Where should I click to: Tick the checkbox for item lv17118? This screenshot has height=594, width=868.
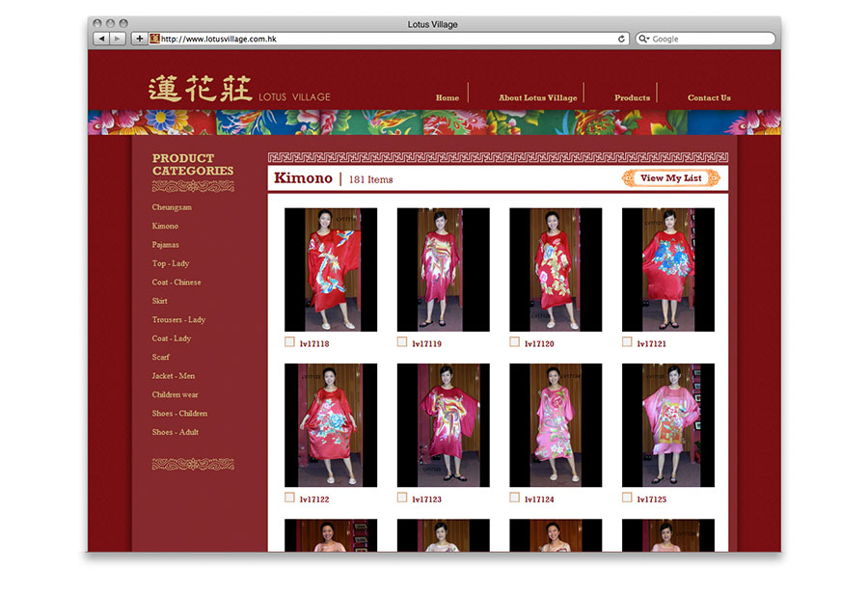click(290, 341)
